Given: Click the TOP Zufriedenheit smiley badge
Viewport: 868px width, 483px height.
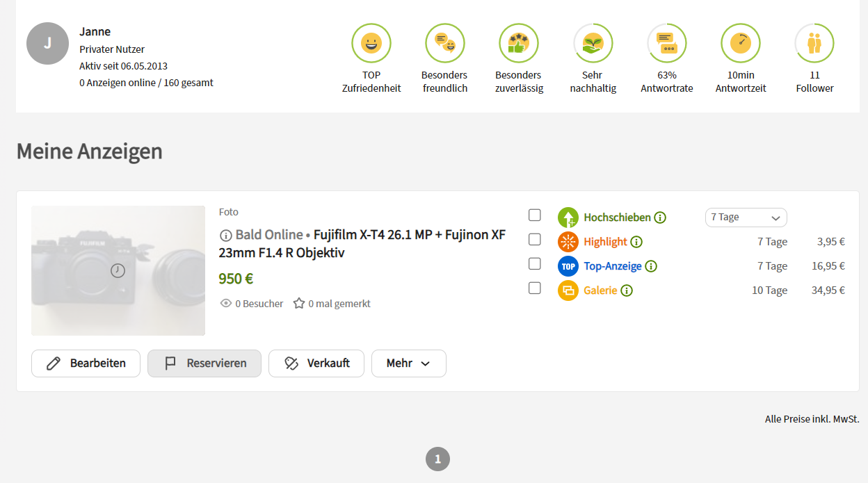Looking at the screenshot, I should [x=371, y=43].
